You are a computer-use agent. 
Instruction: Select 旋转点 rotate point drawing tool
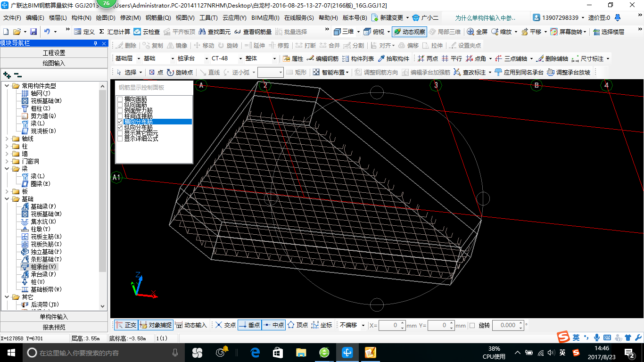pyautogui.click(x=180, y=72)
